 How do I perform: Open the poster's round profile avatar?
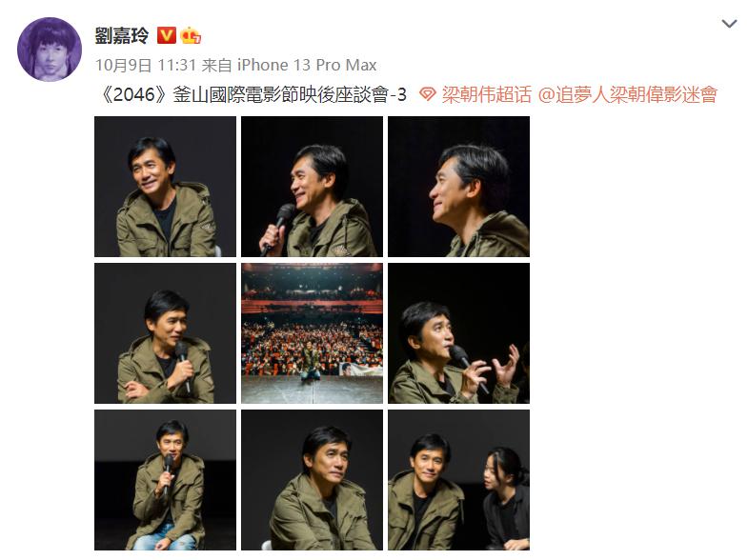click(x=50, y=50)
